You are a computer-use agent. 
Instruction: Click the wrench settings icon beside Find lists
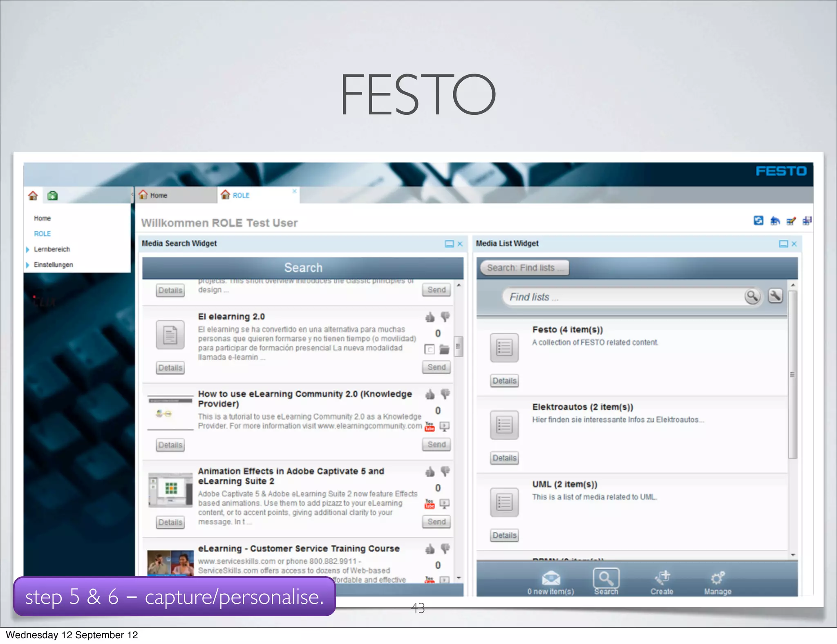[776, 296]
